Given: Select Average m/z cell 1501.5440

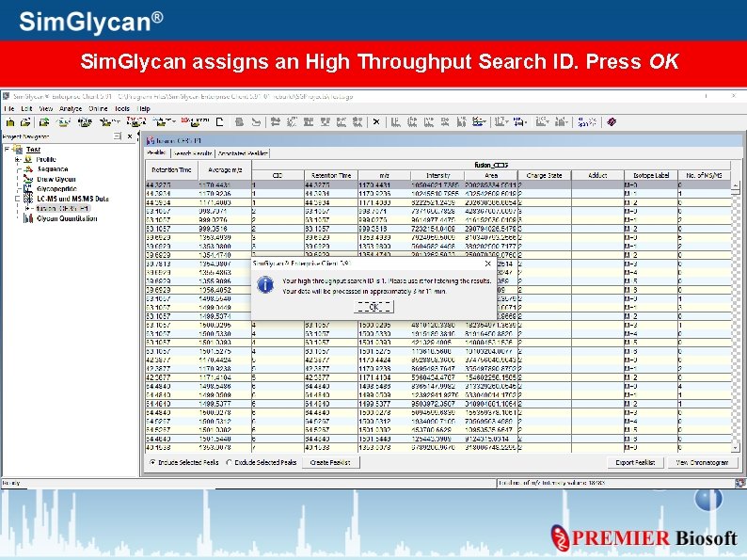Looking at the screenshot, I should click(x=225, y=439).
